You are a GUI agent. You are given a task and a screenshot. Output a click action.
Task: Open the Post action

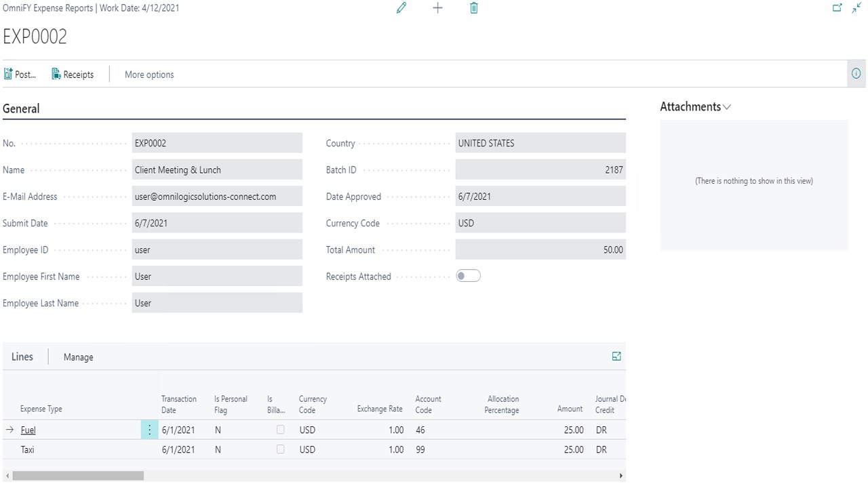(20, 75)
